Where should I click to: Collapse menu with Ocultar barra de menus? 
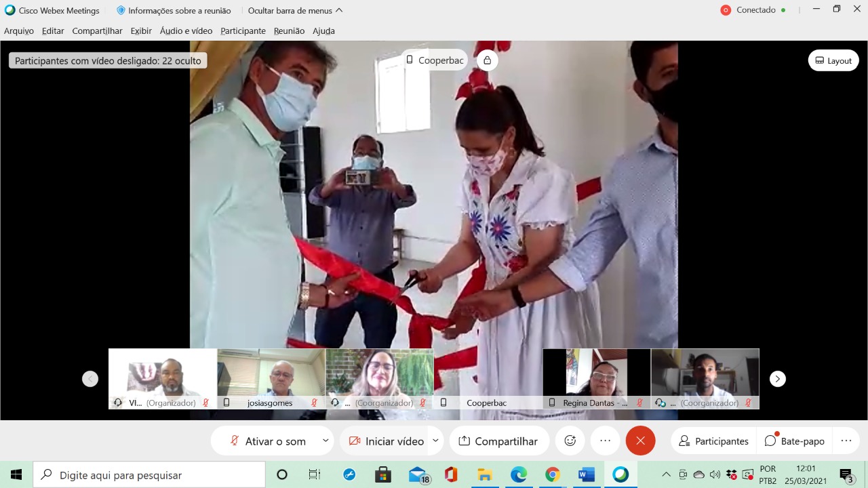click(x=295, y=10)
